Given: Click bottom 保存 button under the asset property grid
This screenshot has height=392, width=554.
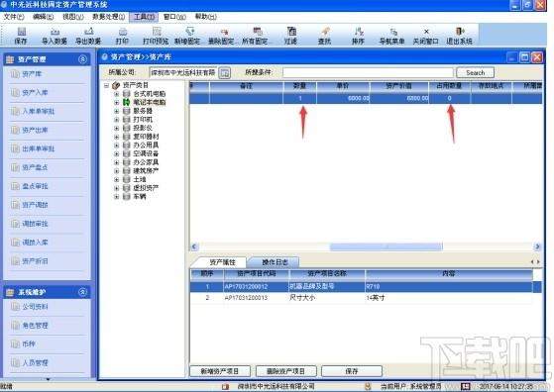Looking at the screenshot, I should pos(352,371).
